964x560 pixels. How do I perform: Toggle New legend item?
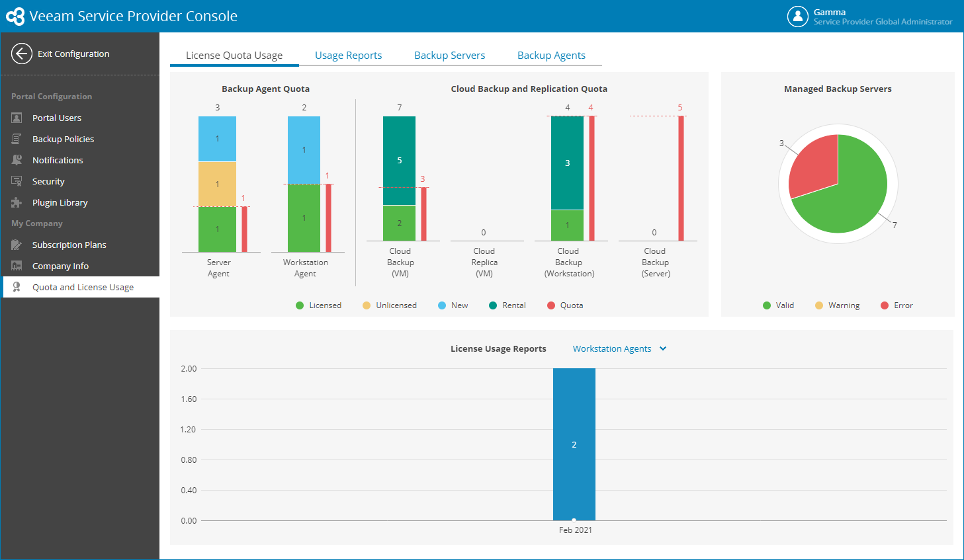coord(453,305)
